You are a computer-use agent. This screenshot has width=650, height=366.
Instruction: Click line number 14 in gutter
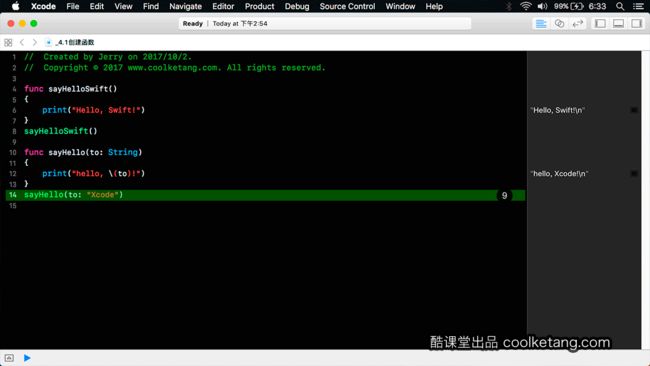click(13, 195)
